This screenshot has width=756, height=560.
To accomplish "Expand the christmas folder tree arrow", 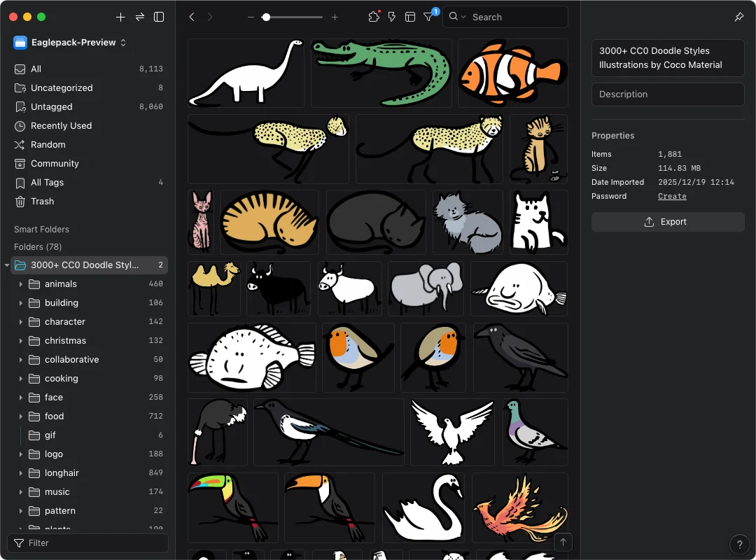I will coord(21,341).
